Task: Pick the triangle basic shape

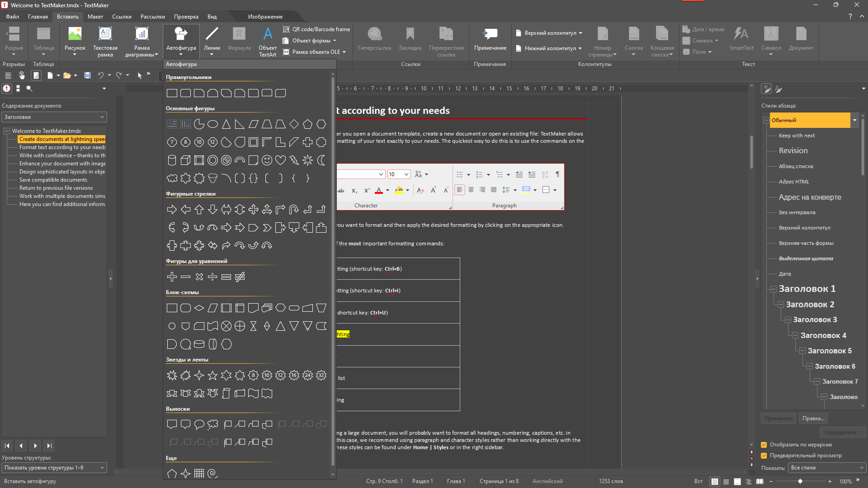Action: (x=226, y=124)
